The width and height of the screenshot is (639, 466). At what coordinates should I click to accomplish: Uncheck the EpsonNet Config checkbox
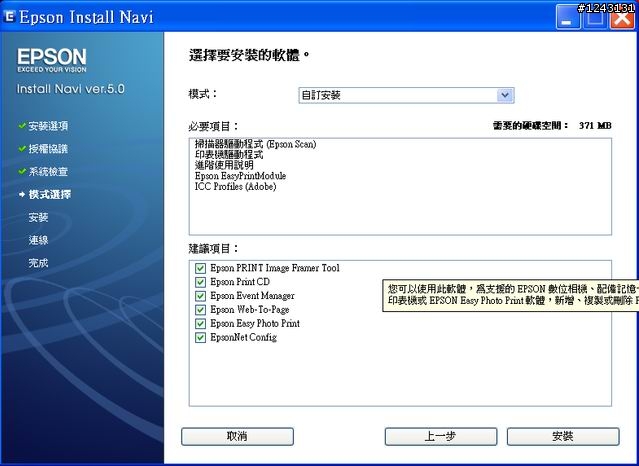[x=200, y=338]
